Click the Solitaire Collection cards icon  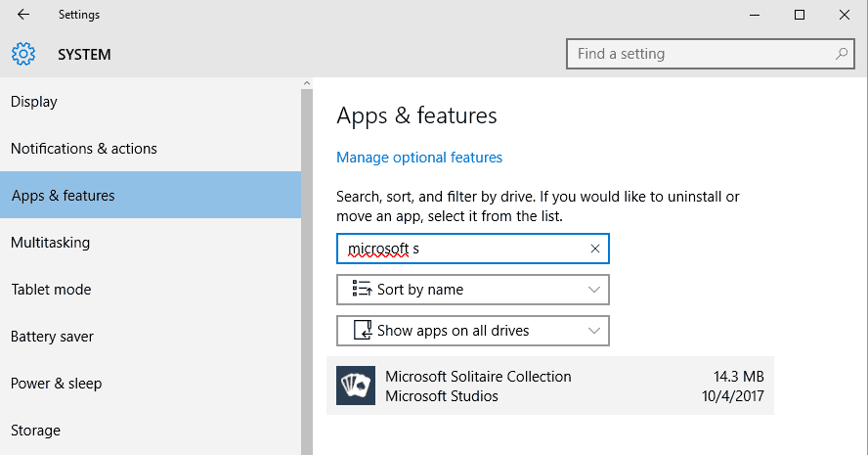[356, 386]
